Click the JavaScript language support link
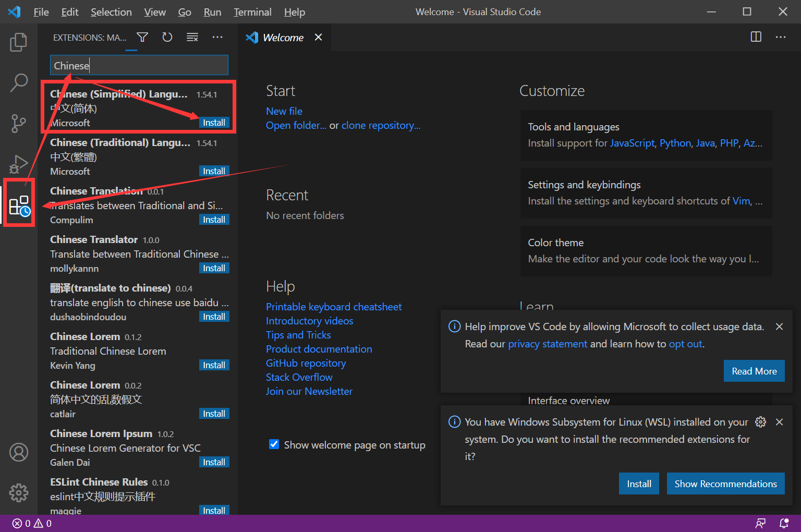The height and width of the screenshot is (532, 801). pyautogui.click(x=632, y=143)
